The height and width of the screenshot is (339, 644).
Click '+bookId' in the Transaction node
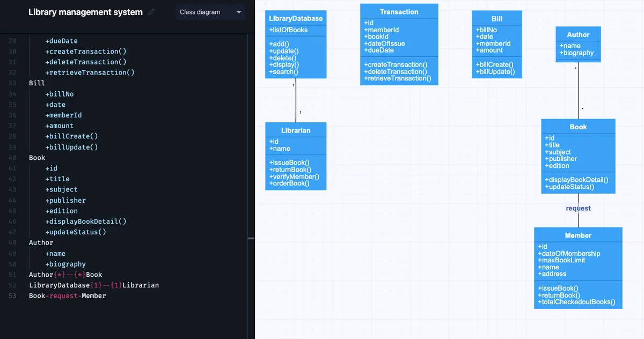376,37
